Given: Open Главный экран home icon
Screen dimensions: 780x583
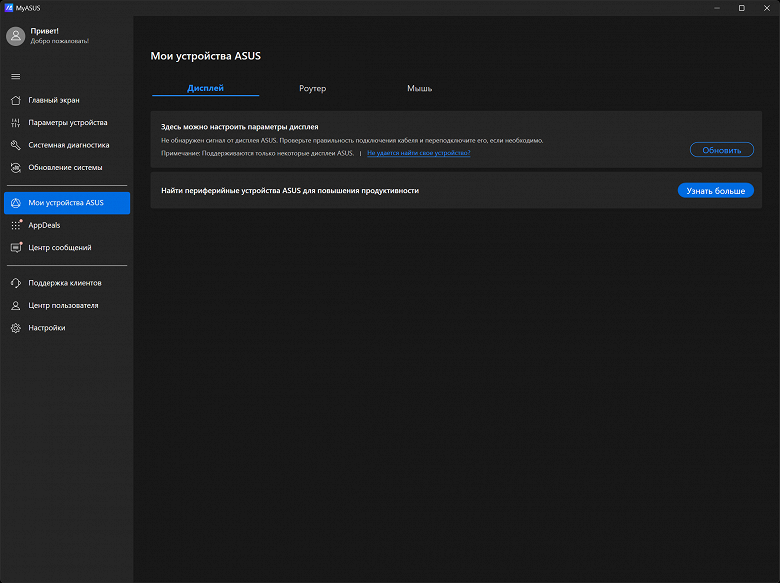Looking at the screenshot, I should (x=15, y=100).
